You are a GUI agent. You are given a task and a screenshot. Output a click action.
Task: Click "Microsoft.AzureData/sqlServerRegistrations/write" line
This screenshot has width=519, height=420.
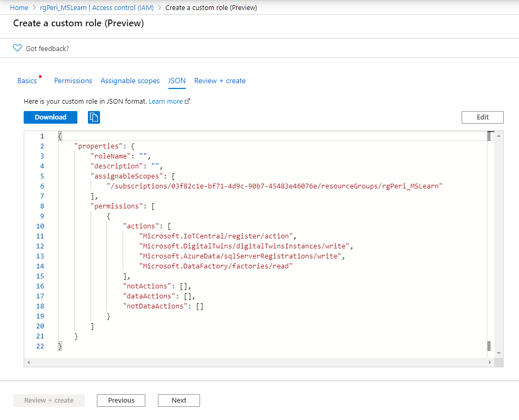click(242, 256)
